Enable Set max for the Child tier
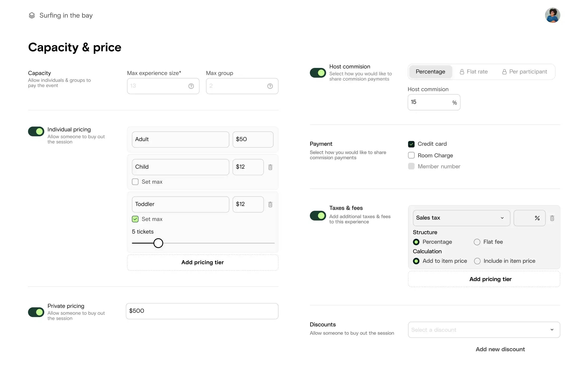 pos(135,182)
